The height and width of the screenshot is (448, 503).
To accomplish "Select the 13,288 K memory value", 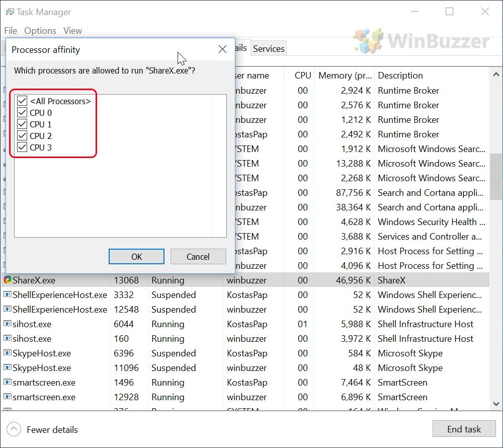I will pos(353,164).
